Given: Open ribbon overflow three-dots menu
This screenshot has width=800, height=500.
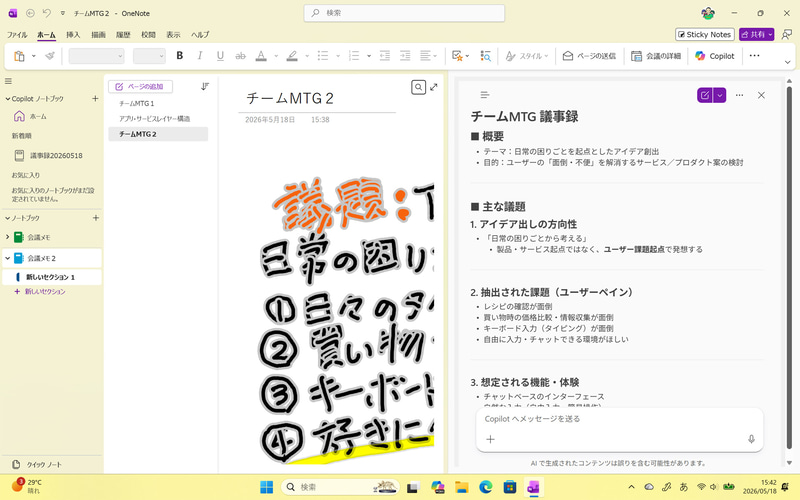Looking at the screenshot, I should [x=754, y=56].
